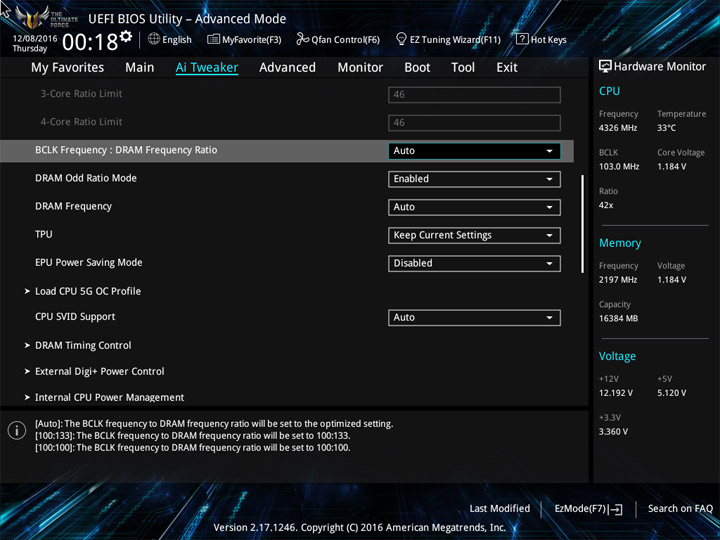Click the info icon in the help area

[x=17, y=430]
